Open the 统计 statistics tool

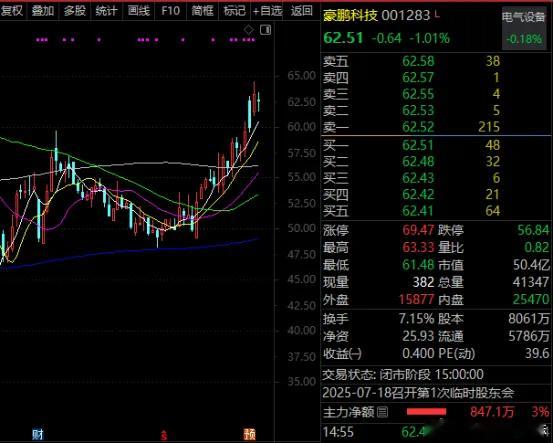pos(106,11)
